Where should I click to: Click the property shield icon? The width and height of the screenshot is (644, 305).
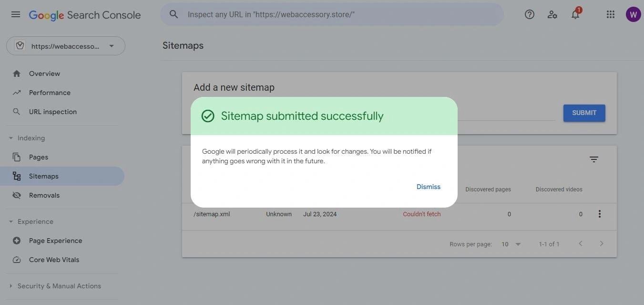20,46
